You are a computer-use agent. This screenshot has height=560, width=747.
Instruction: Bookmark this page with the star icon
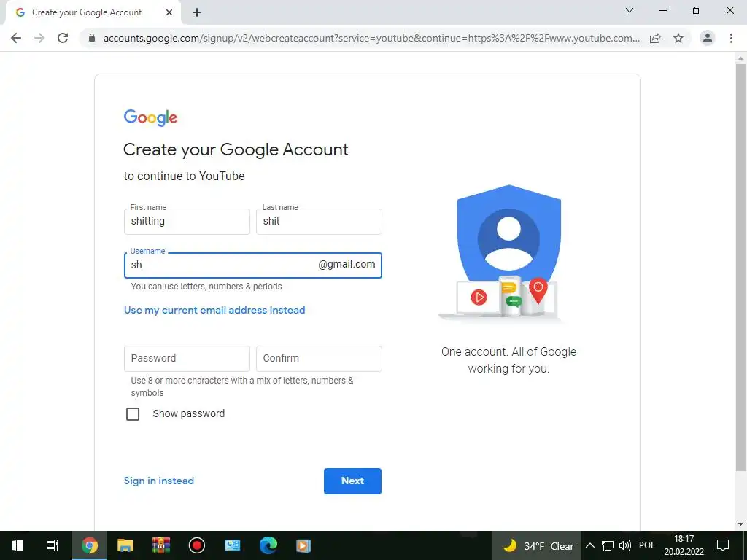(678, 38)
